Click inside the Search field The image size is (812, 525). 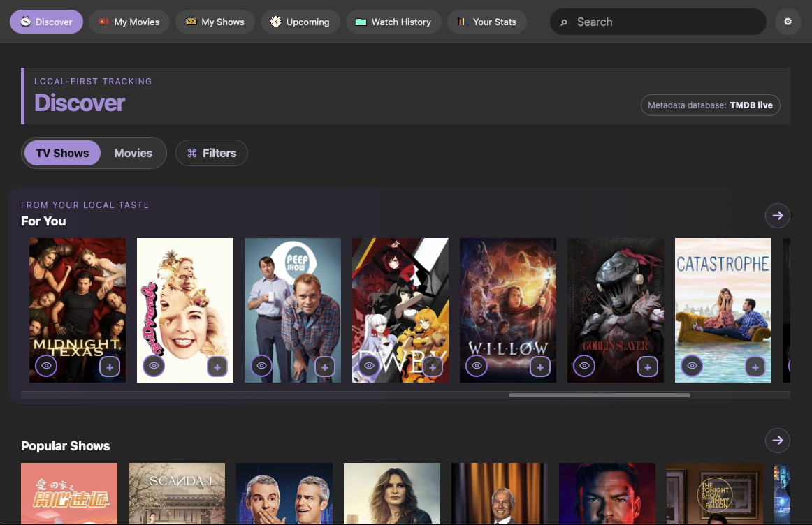click(x=658, y=22)
